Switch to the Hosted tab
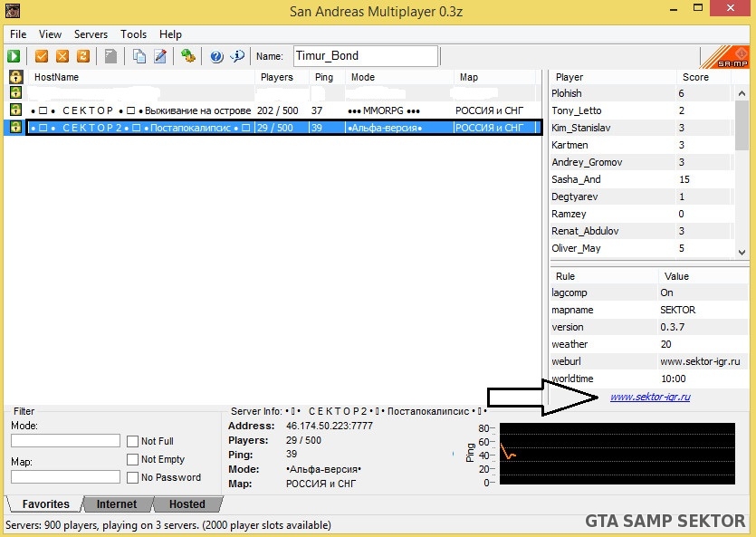 pos(187,504)
